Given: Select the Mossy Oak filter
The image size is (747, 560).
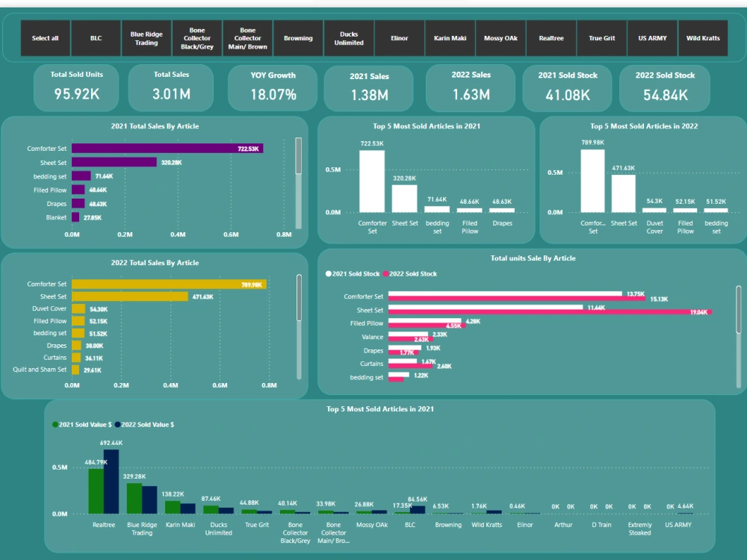Looking at the screenshot, I should [x=500, y=38].
